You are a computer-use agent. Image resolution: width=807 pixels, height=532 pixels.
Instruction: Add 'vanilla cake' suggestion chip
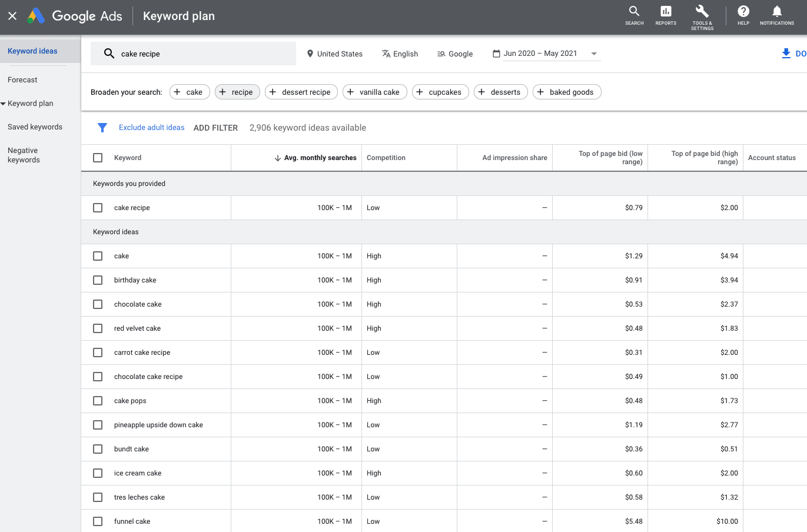[375, 92]
